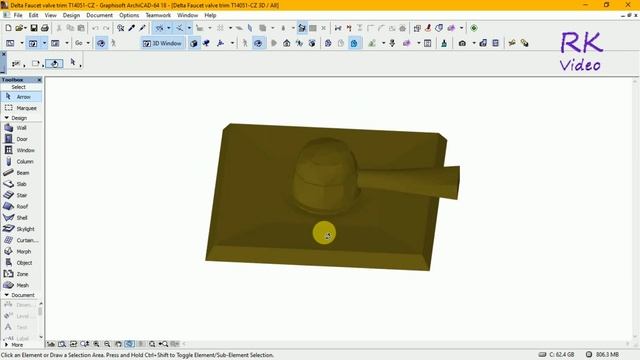
Task: Close the Toolbox panel
Action: [x=39, y=80]
